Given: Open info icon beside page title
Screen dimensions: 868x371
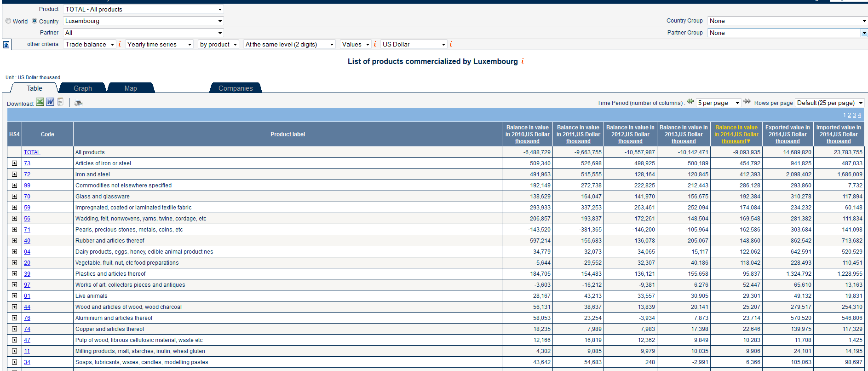Looking at the screenshot, I should (x=523, y=61).
